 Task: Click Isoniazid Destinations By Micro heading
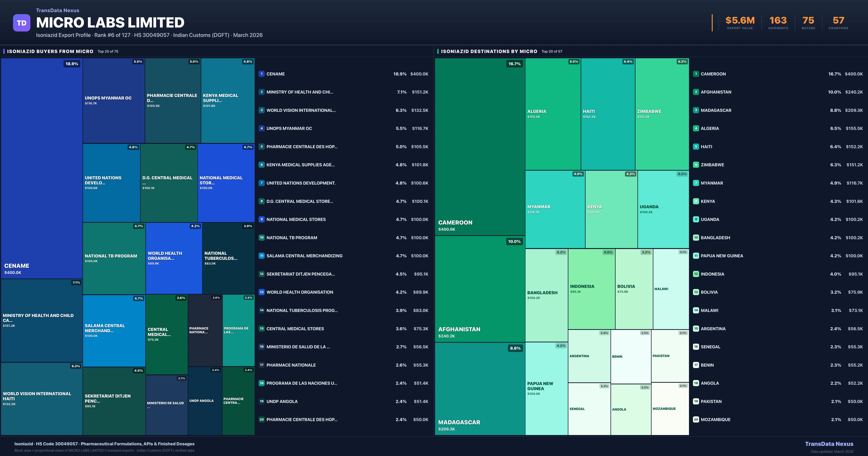pos(489,52)
